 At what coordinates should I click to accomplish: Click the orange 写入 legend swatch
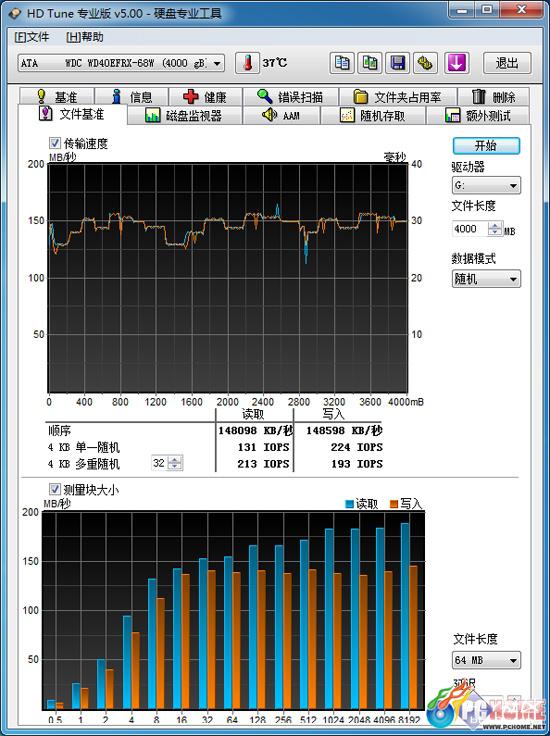click(394, 504)
